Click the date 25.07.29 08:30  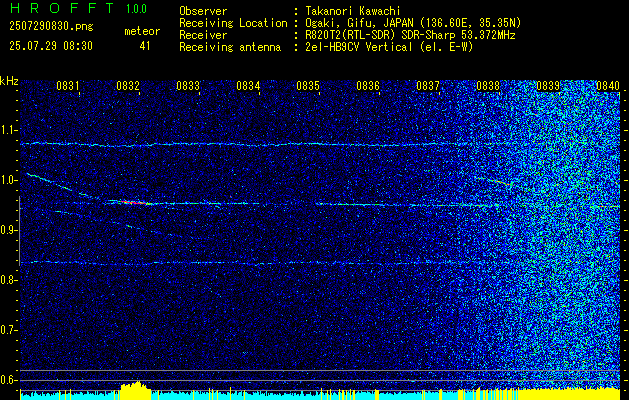click(x=51, y=46)
